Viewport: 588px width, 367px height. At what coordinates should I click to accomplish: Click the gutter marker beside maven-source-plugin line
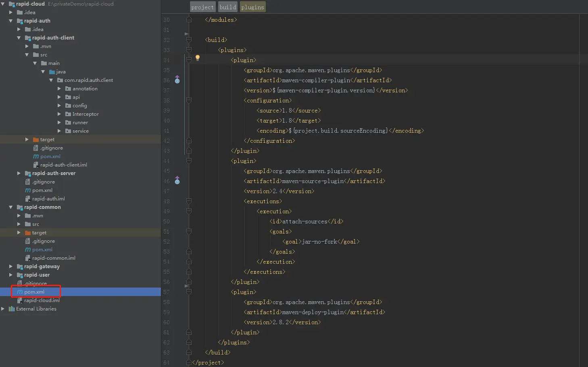coord(177,181)
